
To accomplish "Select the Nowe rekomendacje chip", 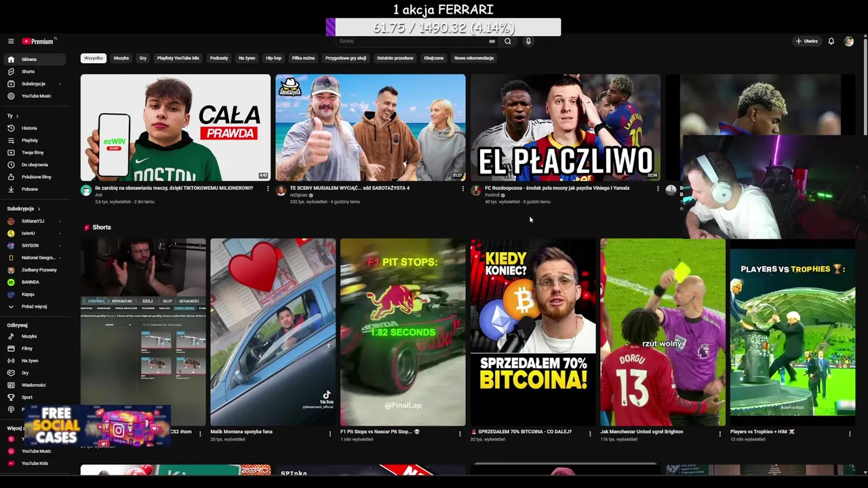I will tap(474, 58).
